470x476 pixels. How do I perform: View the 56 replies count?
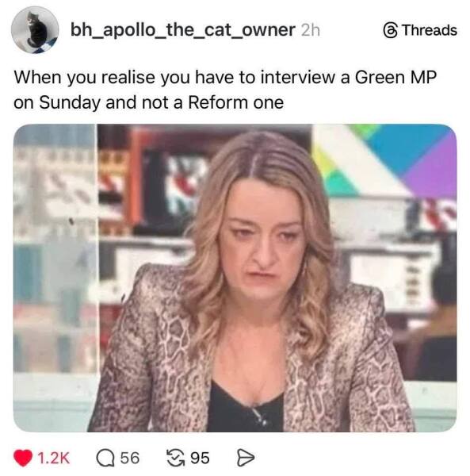coord(130,458)
